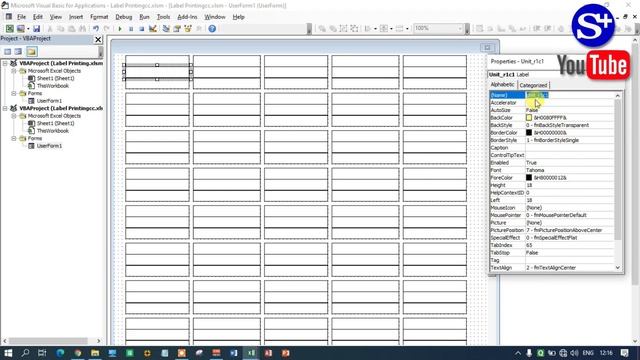640x360 pixels.
Task: Click the Height property value 18
Action: [569, 185]
